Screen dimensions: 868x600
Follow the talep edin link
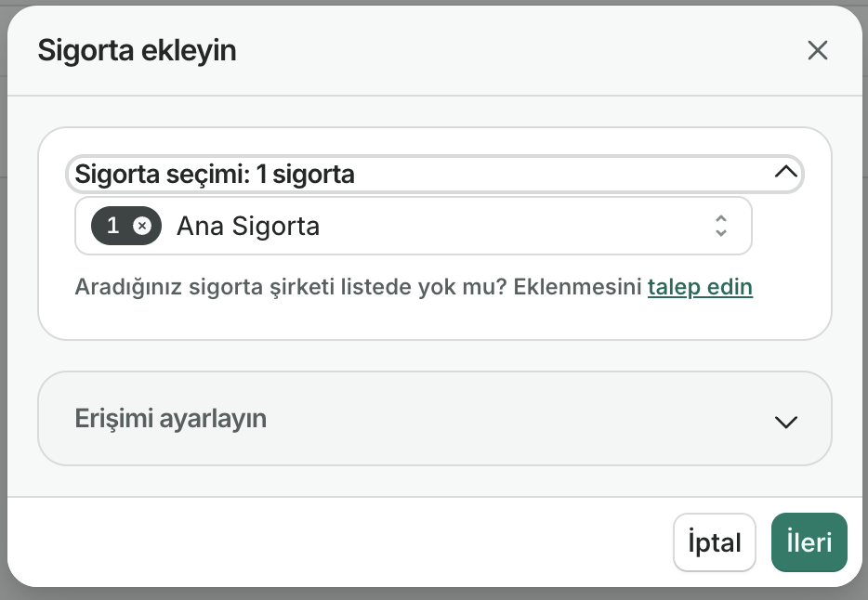700,287
